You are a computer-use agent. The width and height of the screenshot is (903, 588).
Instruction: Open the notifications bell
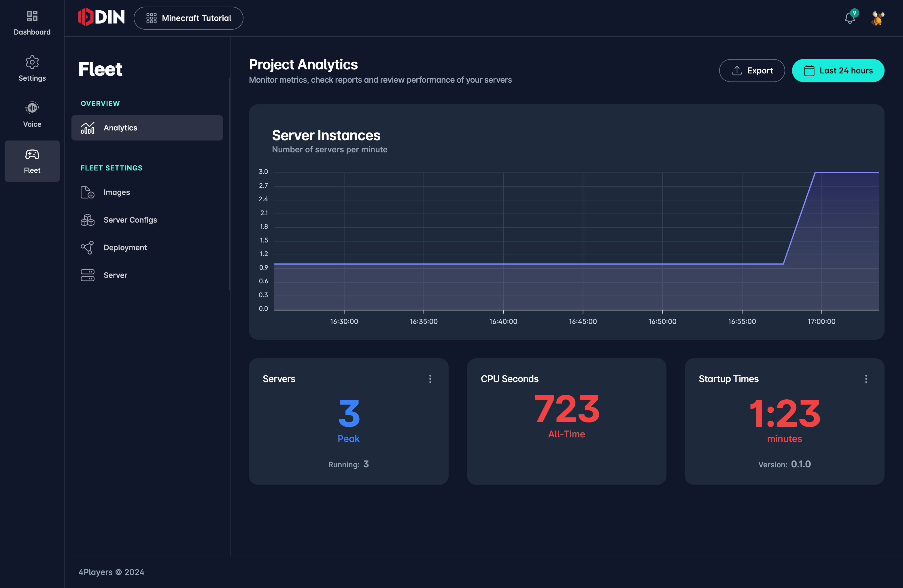(849, 18)
